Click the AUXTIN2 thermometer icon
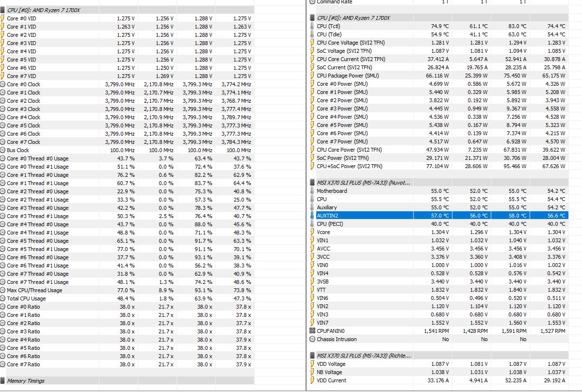The width and height of the screenshot is (582, 392). [x=312, y=216]
